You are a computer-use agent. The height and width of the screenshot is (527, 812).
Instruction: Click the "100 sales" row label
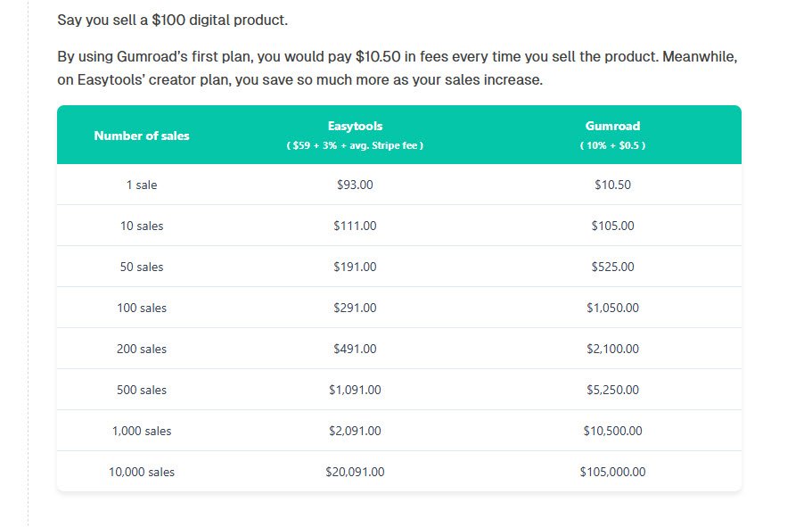(142, 308)
